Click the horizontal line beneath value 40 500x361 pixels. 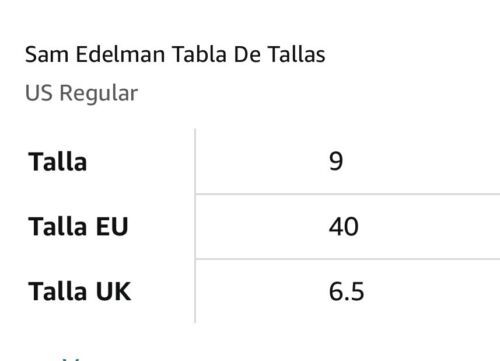pyautogui.click(x=347, y=259)
